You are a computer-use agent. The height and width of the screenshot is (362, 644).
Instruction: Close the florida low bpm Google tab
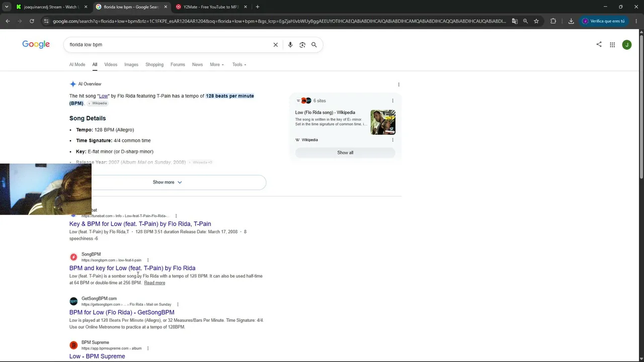[166, 7]
